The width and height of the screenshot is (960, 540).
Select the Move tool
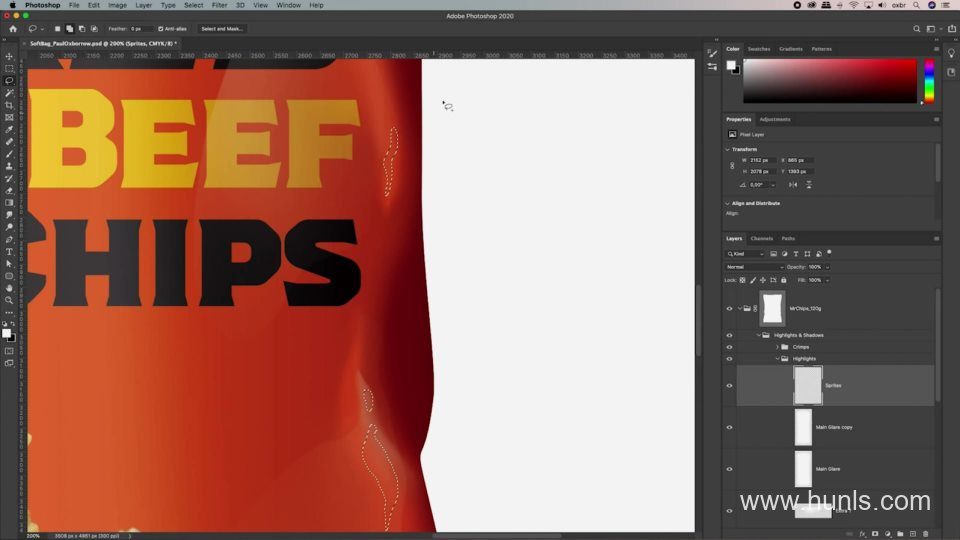pos(9,56)
